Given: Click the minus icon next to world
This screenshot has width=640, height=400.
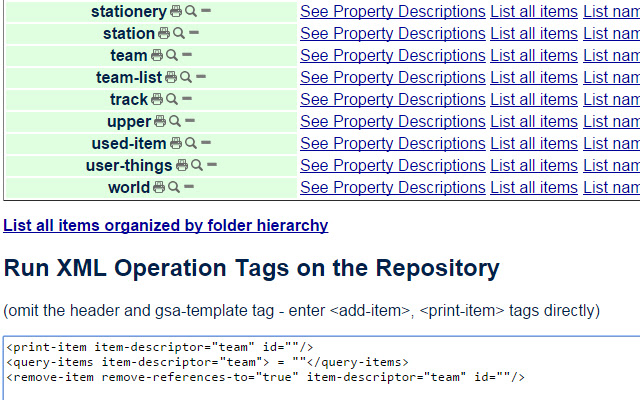Looking at the screenshot, I should pos(189,187).
